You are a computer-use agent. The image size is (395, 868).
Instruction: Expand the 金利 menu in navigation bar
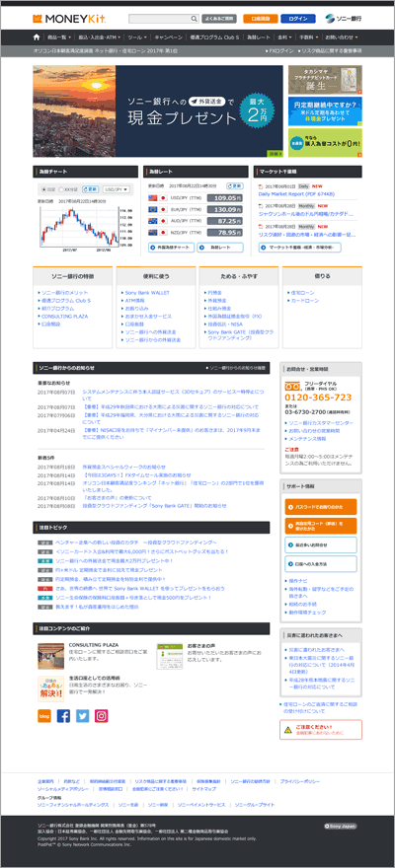(x=283, y=37)
